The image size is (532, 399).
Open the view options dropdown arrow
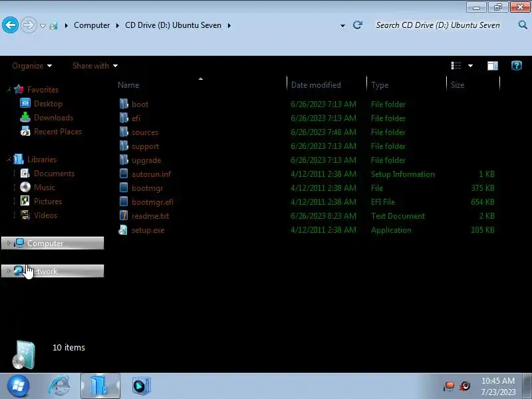470,66
